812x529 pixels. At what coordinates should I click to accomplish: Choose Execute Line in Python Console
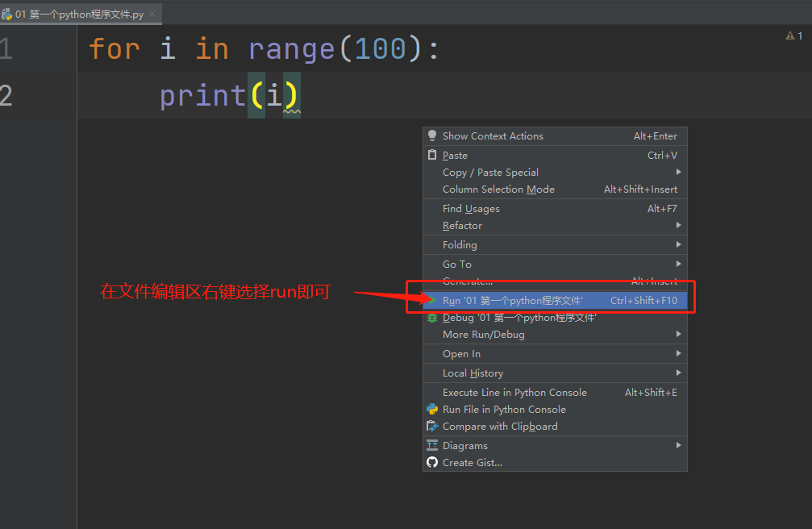coord(555,392)
